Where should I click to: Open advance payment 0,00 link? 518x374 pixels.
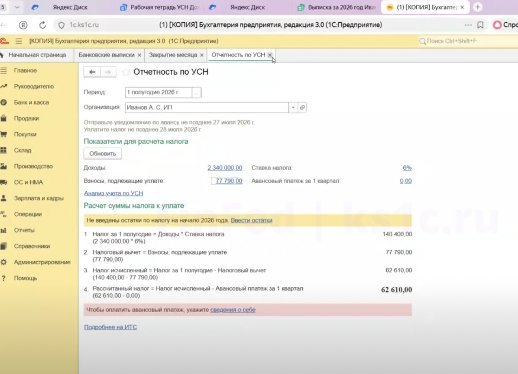pos(406,181)
